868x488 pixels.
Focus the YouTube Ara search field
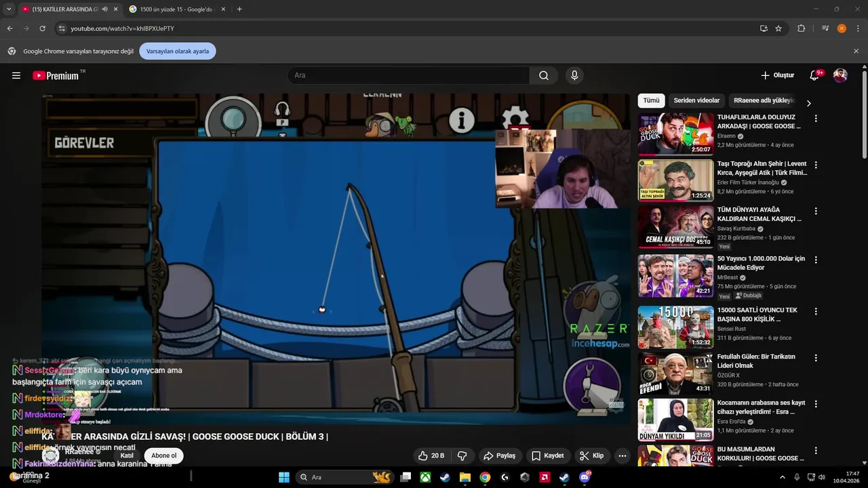[408, 75]
